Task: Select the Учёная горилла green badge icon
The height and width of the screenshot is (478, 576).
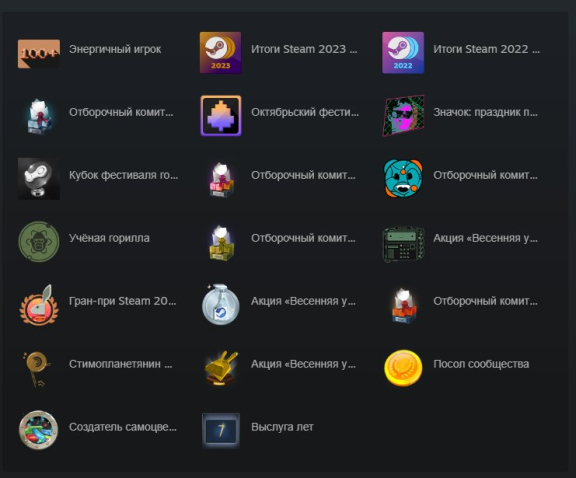Action: 39,241
